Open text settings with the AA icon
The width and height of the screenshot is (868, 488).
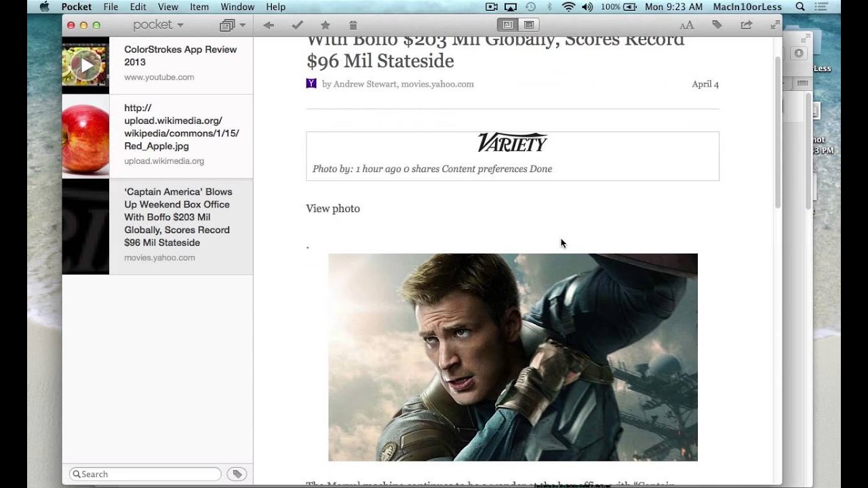click(687, 25)
